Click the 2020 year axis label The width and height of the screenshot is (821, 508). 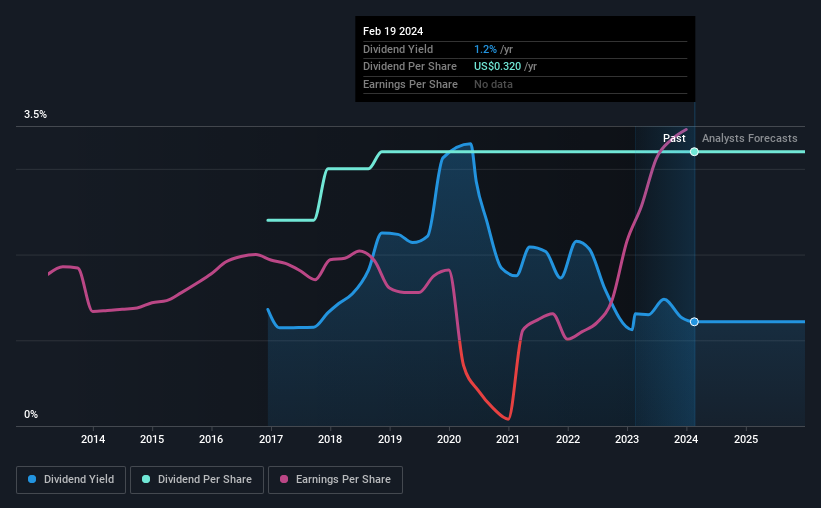pos(449,439)
